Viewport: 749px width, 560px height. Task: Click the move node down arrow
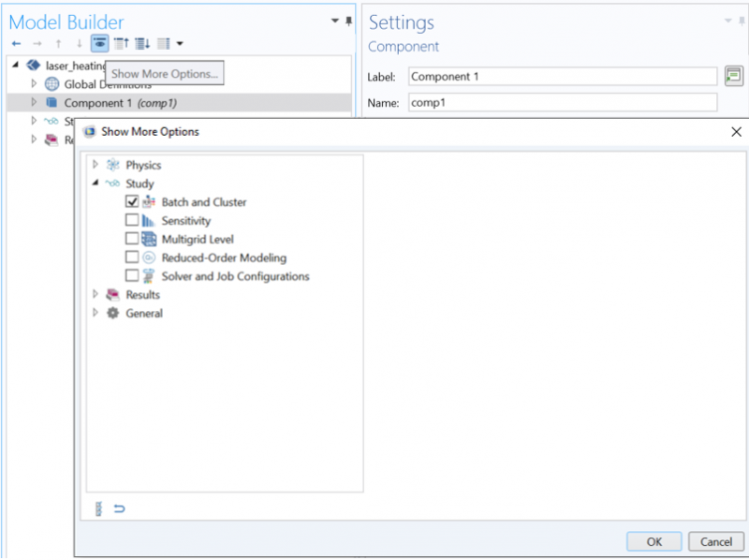pyautogui.click(x=80, y=43)
